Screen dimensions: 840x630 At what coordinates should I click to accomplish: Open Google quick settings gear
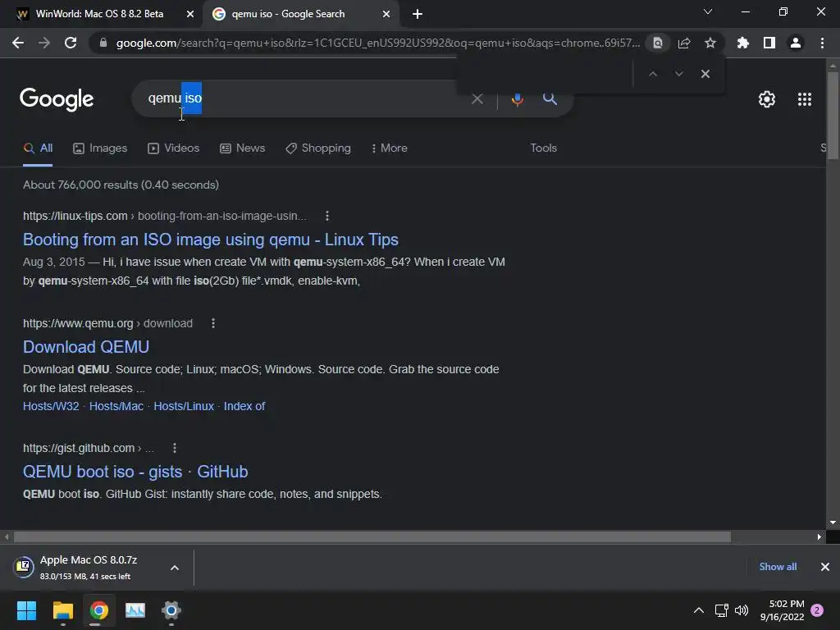click(767, 99)
